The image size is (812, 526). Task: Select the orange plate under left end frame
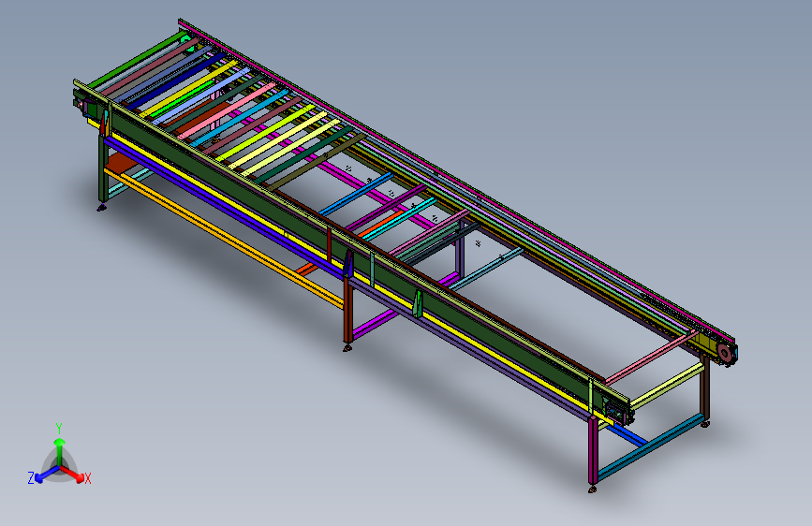point(121,163)
